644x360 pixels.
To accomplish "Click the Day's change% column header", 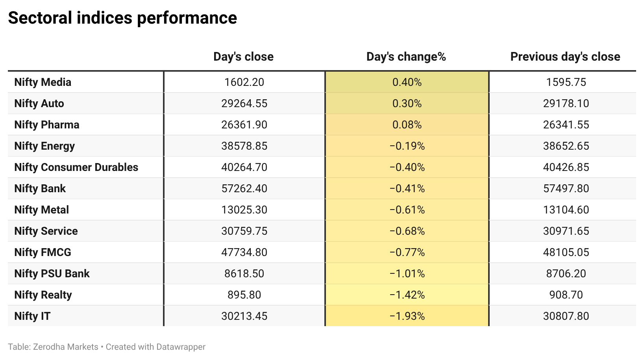I will point(406,57).
